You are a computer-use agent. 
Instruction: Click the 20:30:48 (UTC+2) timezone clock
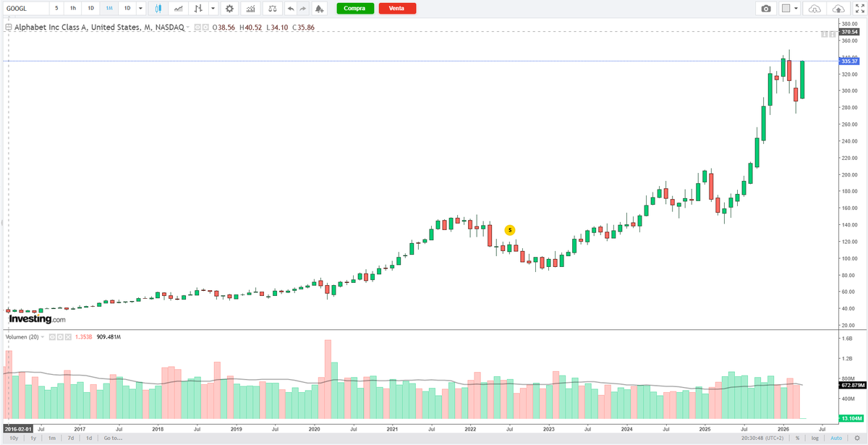click(x=764, y=438)
